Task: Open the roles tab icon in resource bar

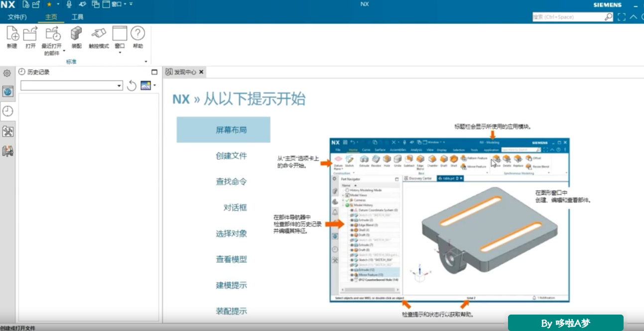Action: pyautogui.click(x=7, y=151)
